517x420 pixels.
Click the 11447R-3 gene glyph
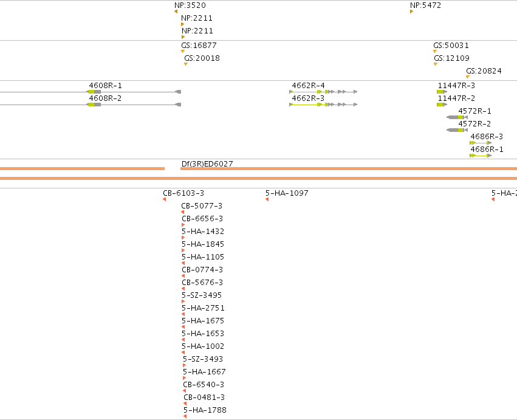click(x=442, y=92)
